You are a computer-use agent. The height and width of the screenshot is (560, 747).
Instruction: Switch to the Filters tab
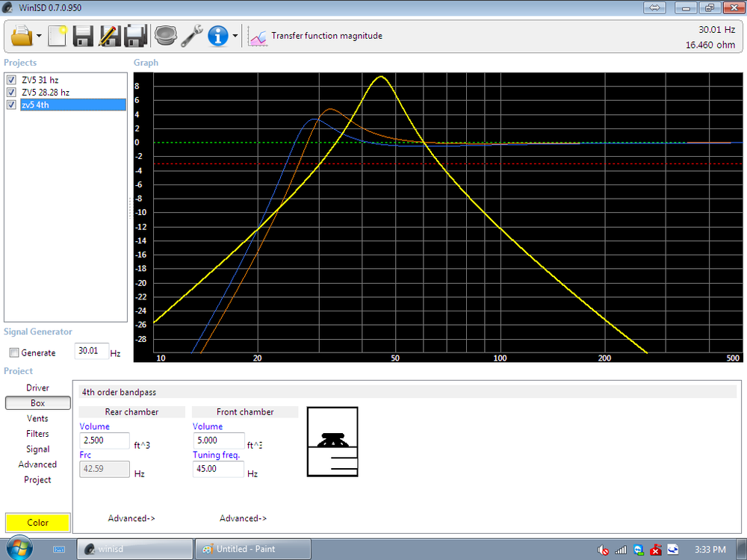pyautogui.click(x=37, y=434)
